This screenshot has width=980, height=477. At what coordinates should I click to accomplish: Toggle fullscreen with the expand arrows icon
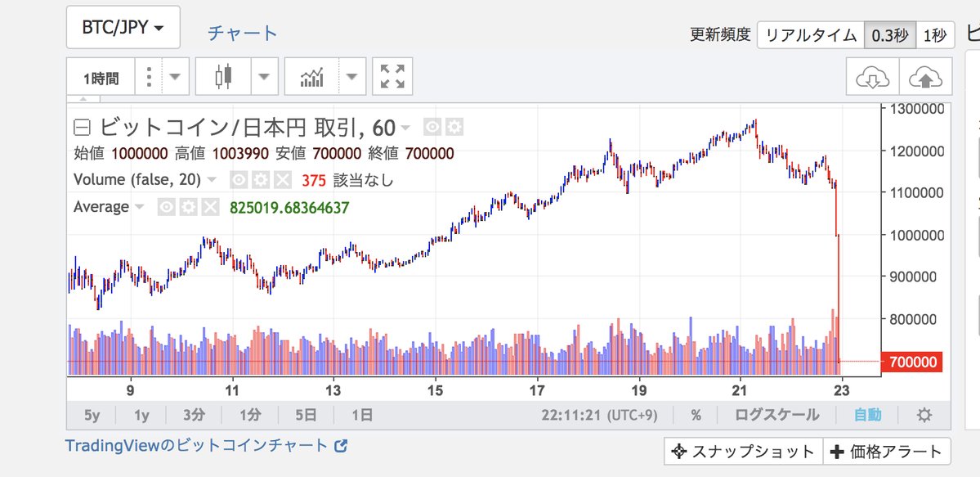pyautogui.click(x=392, y=76)
